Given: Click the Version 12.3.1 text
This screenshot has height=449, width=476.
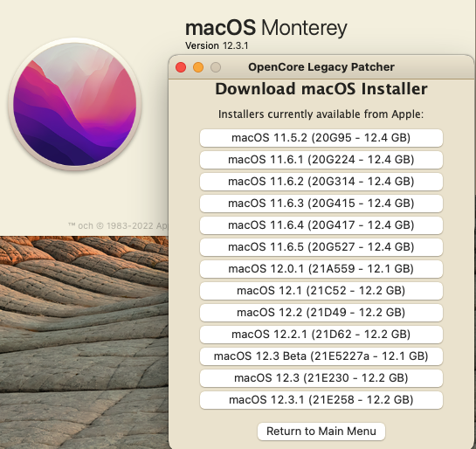Looking at the screenshot, I should [217, 45].
